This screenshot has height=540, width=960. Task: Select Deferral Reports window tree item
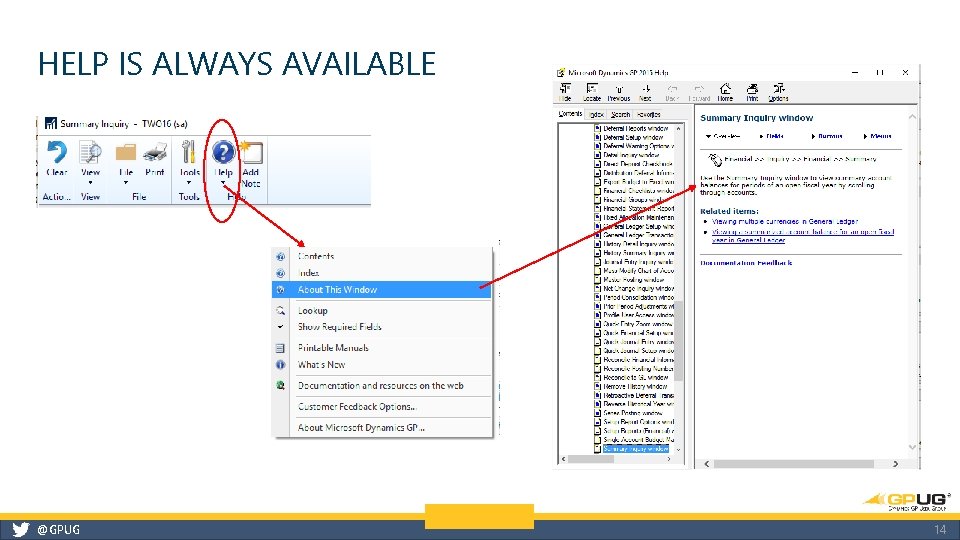(x=636, y=129)
